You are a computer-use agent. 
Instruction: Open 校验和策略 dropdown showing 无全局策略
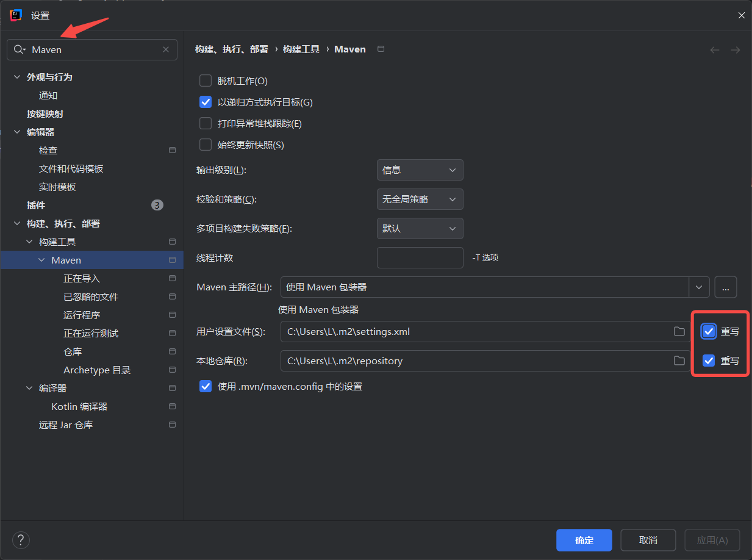420,199
